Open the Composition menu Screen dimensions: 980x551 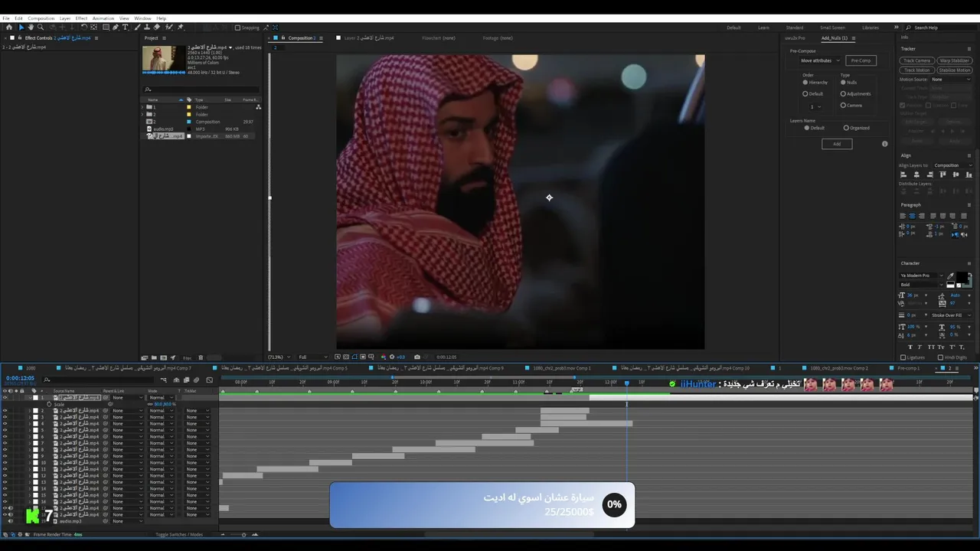click(41, 18)
